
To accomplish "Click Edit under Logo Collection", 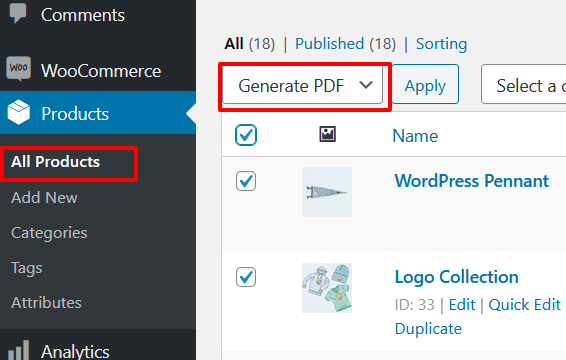I will [x=462, y=305].
